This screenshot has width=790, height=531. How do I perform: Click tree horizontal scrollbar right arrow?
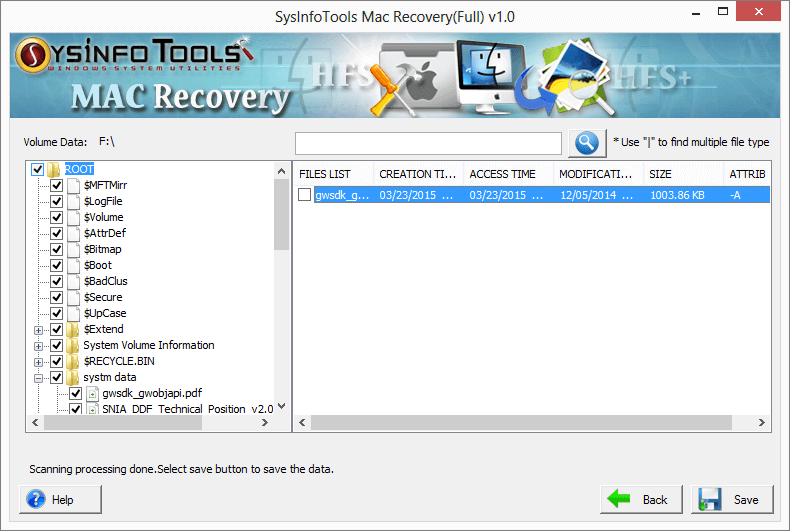click(x=265, y=423)
